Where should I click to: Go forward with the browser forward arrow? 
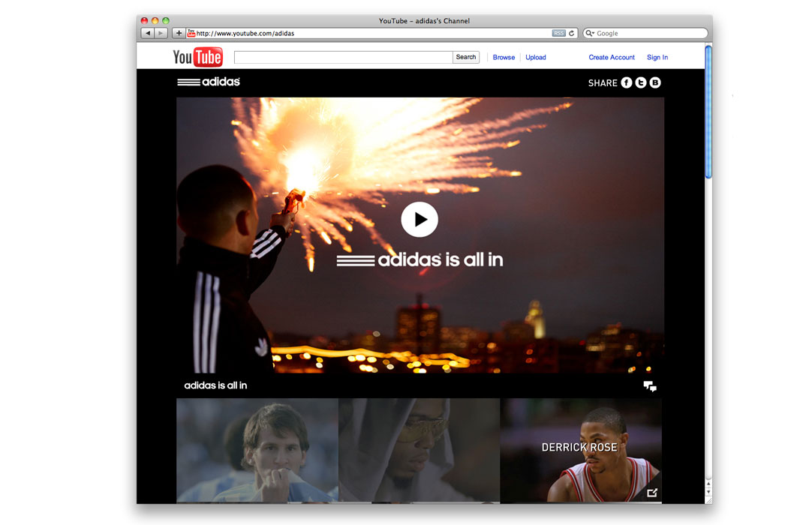161,33
